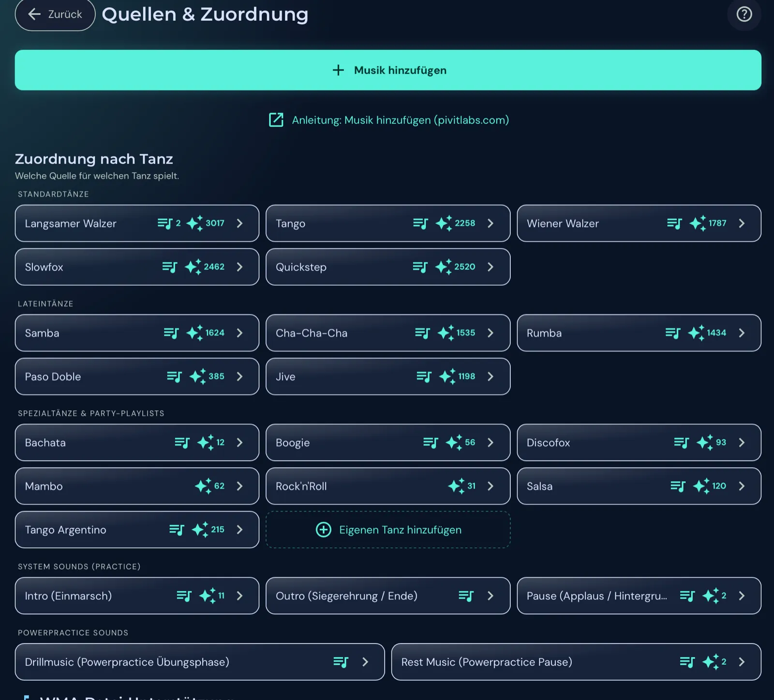Click 'Pause (Applaus / Hintergru...' label
This screenshot has height=700, width=774.
click(596, 596)
